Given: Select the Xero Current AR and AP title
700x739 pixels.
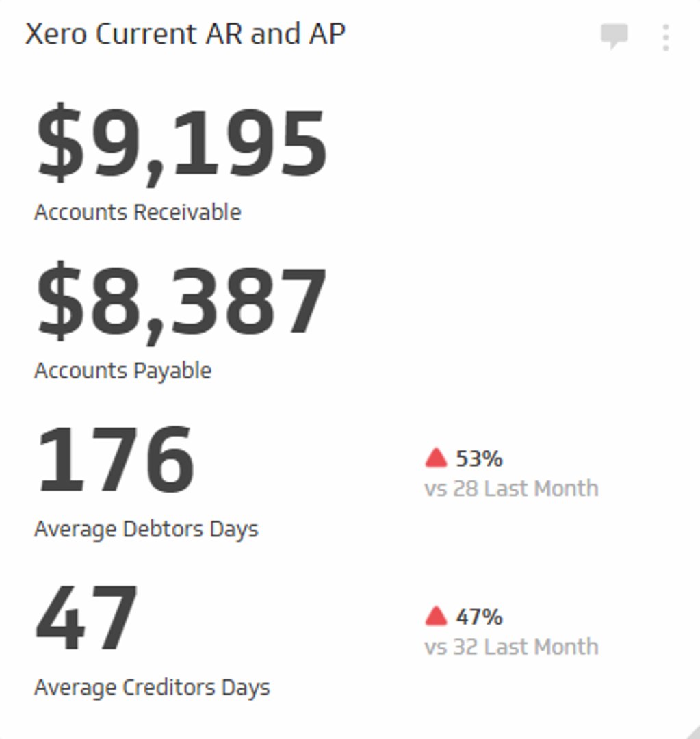Looking at the screenshot, I should [x=185, y=32].
